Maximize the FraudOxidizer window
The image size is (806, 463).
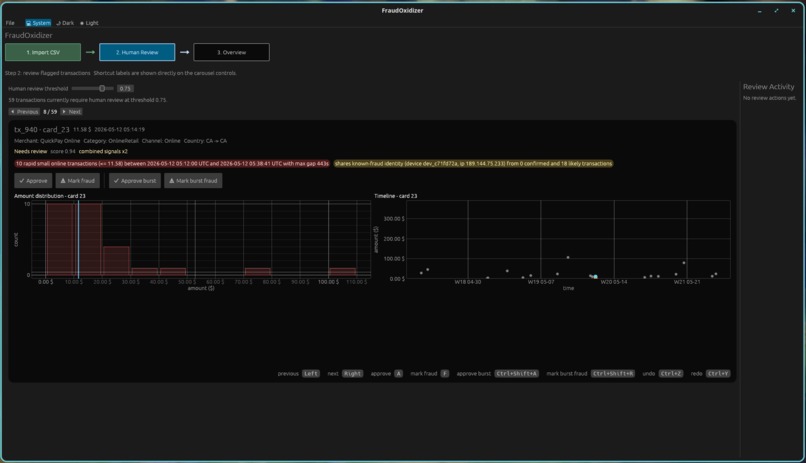[x=776, y=11]
